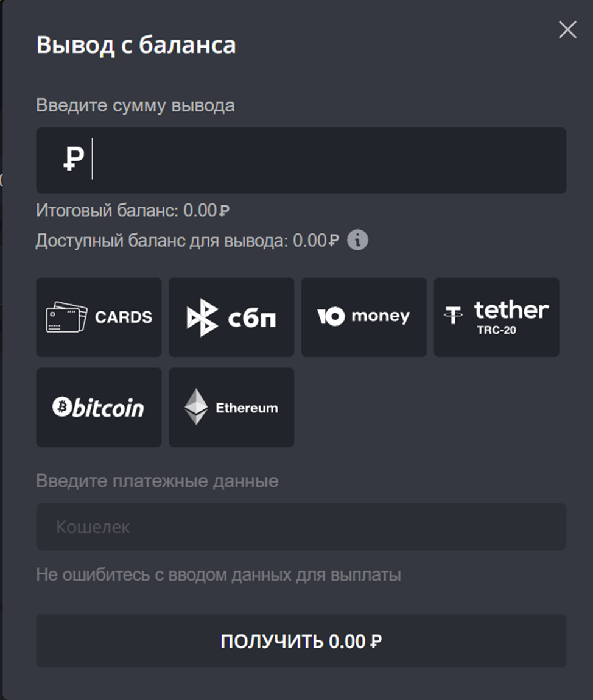Pick the money label on YooMoney tile

pos(381,316)
